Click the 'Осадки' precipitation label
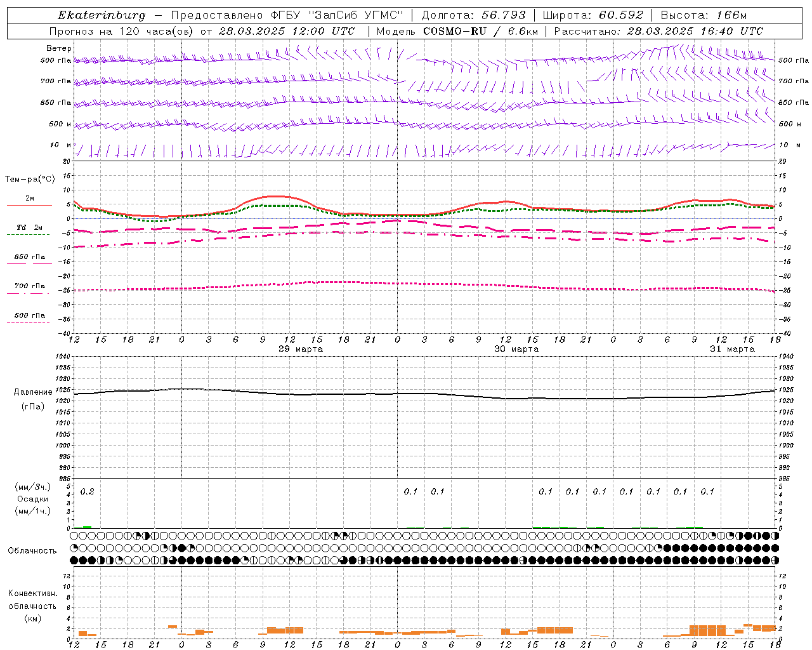 (33, 499)
